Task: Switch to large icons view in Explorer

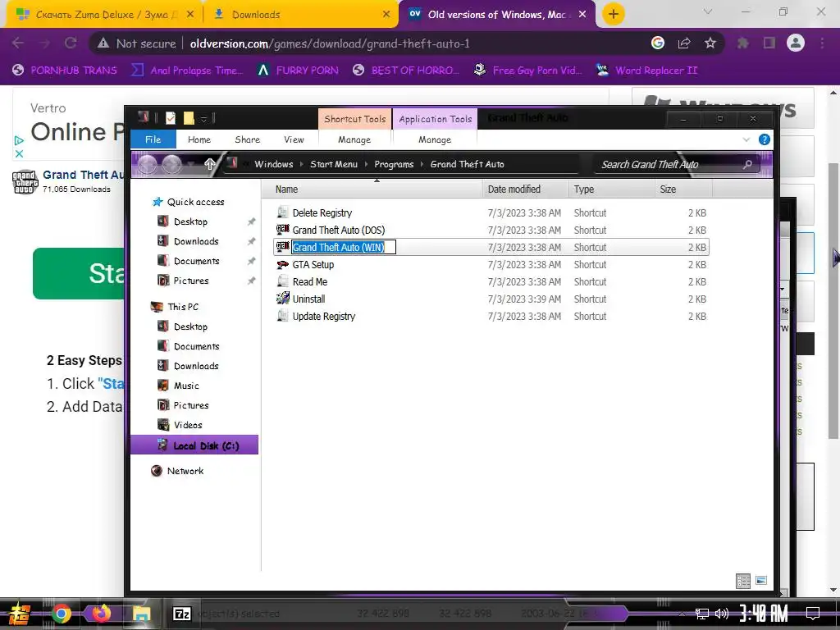Action: 761,581
